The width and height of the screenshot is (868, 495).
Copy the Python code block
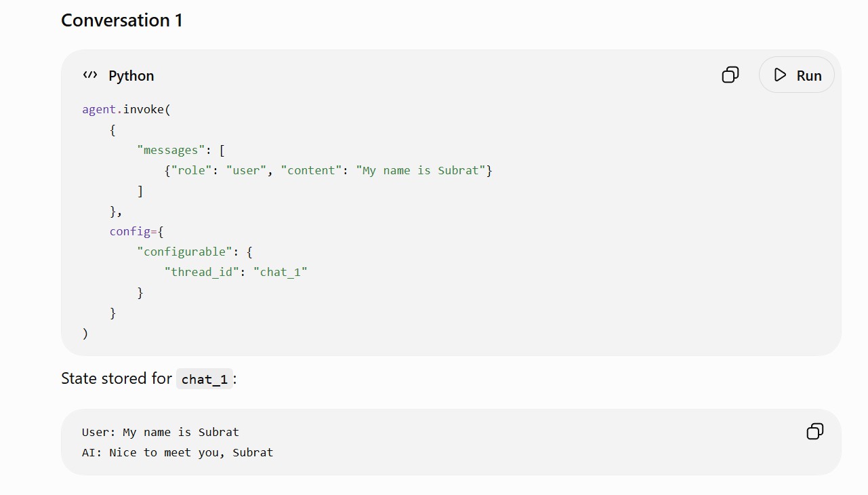coord(730,75)
